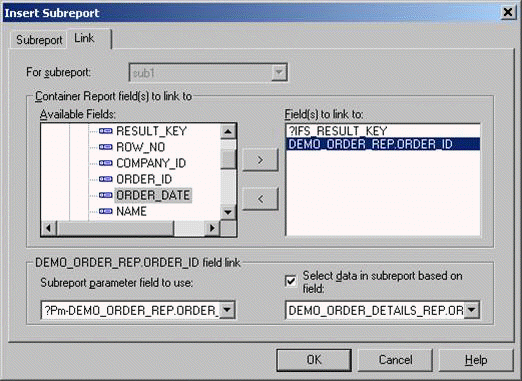
Task: Switch to the Subreport tab
Action: coord(39,40)
